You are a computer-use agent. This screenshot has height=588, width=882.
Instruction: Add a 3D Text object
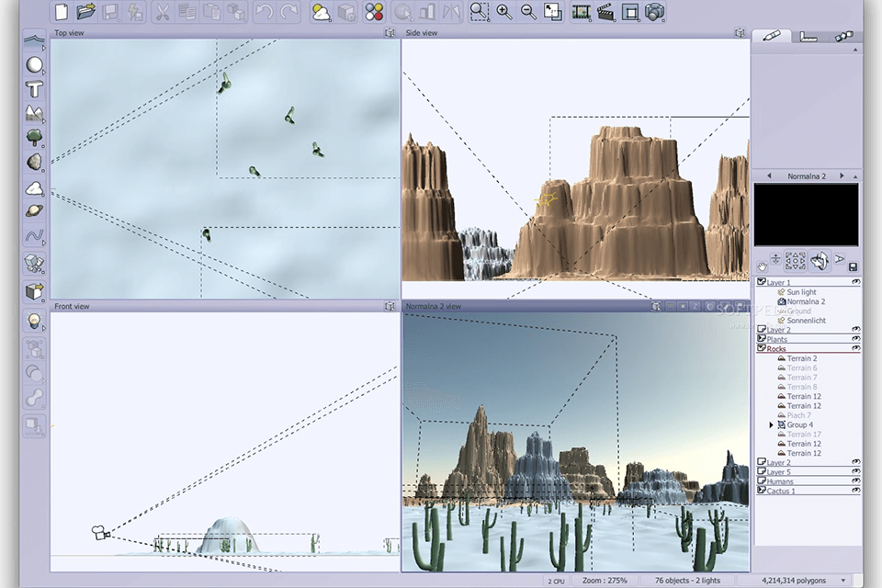pos(34,89)
